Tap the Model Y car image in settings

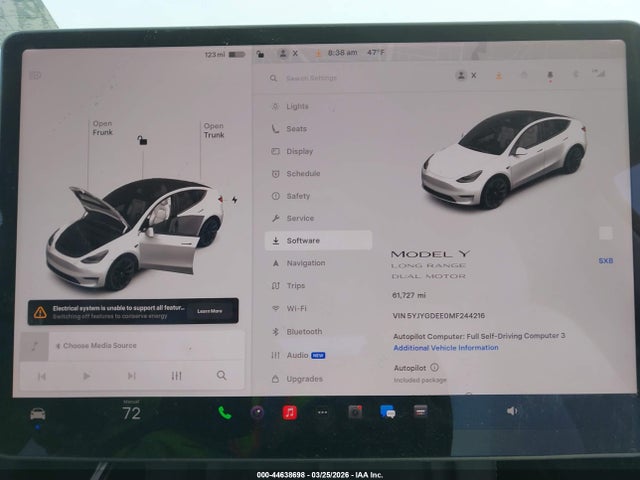504,159
